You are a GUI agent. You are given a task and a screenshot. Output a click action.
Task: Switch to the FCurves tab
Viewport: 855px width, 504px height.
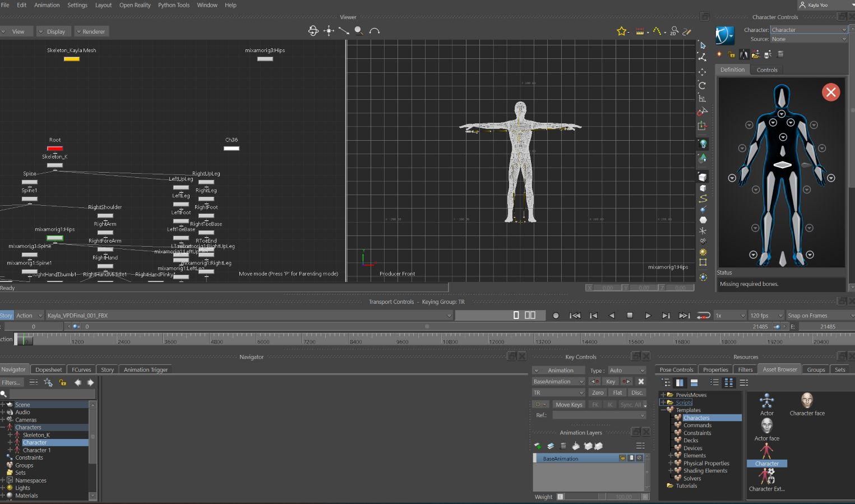pos(81,369)
